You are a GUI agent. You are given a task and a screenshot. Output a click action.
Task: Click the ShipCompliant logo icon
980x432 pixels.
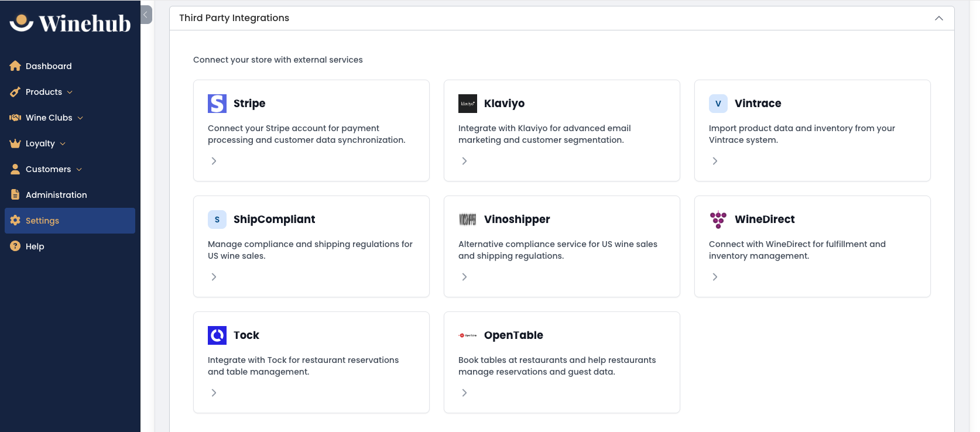coord(217,220)
